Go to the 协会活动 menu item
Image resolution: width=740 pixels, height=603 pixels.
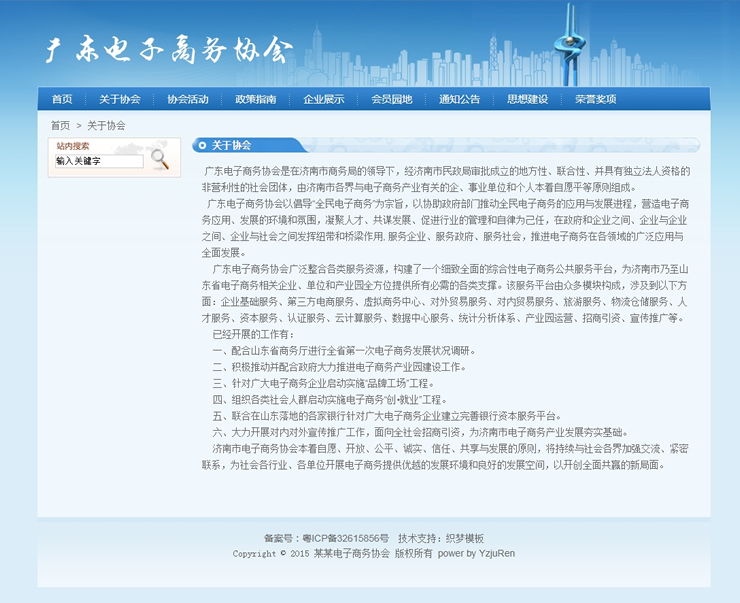click(187, 99)
